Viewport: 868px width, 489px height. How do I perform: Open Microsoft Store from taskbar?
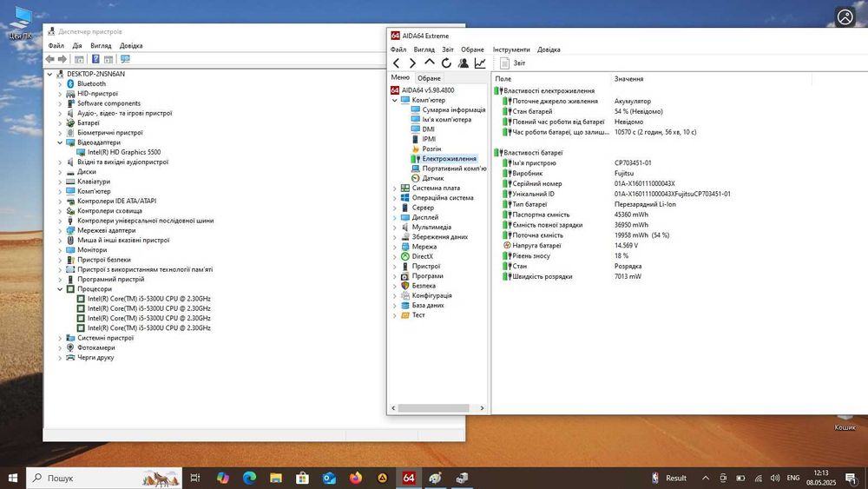pyautogui.click(x=302, y=478)
